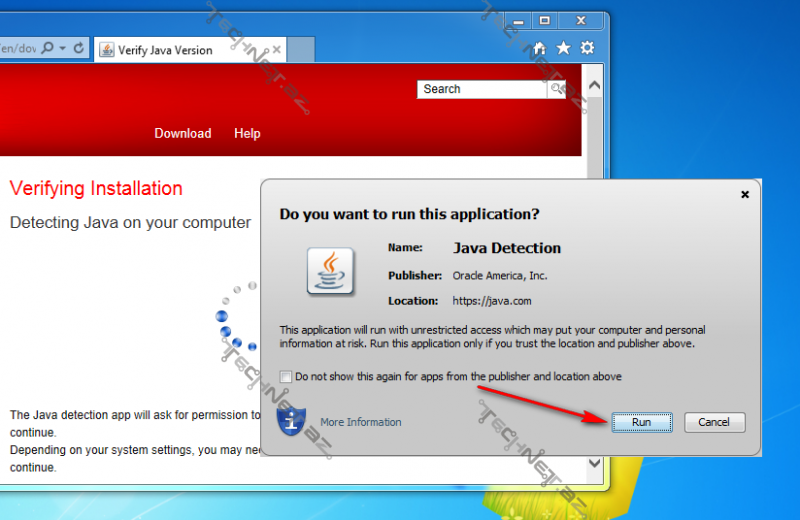This screenshot has width=800, height=520.
Task: Open a new blank browser tab
Action: (x=300, y=50)
